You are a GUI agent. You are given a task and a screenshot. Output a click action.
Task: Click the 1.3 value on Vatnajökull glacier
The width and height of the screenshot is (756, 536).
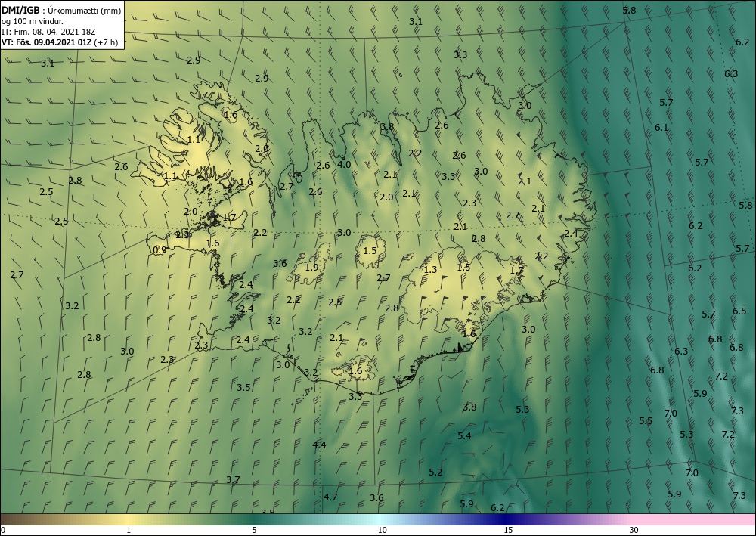(x=430, y=269)
